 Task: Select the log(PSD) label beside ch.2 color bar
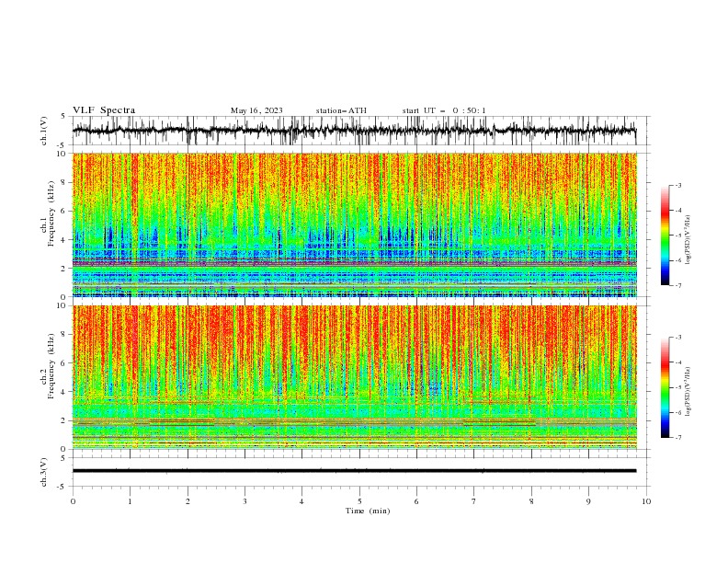688,392
